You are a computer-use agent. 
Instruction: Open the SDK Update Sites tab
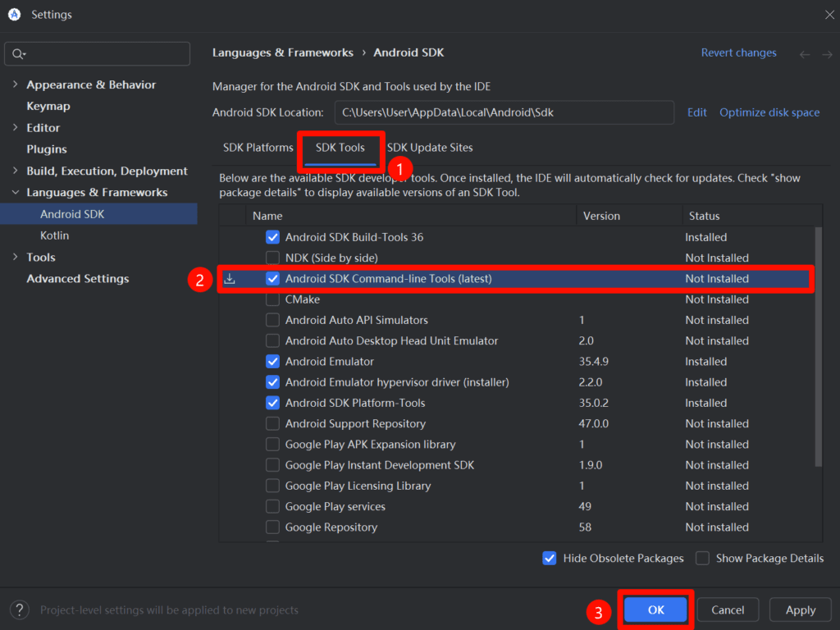pos(430,148)
